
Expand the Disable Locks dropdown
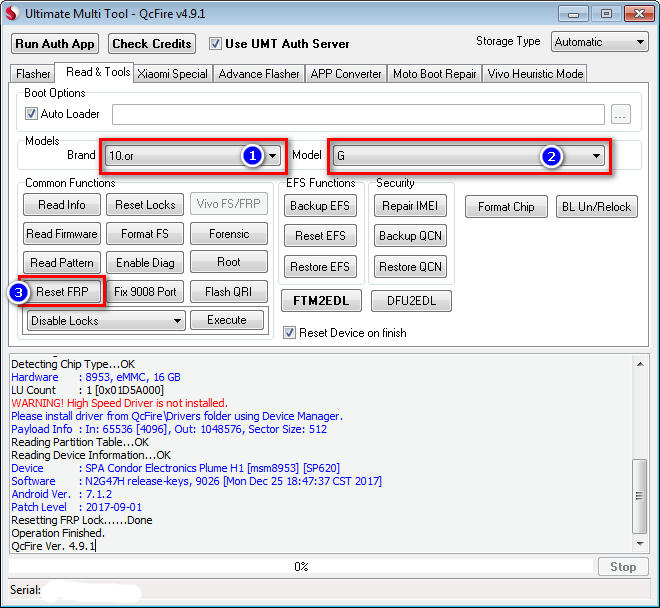[106, 321]
